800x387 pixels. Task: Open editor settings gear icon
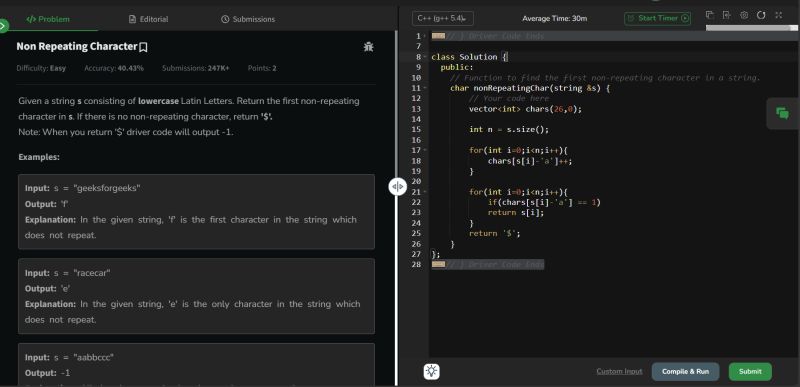click(744, 15)
